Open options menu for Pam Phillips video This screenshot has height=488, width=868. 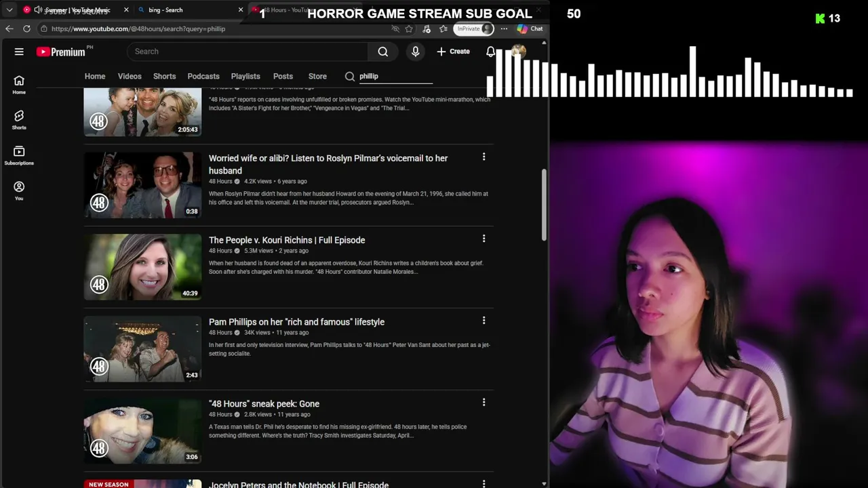pos(484,321)
